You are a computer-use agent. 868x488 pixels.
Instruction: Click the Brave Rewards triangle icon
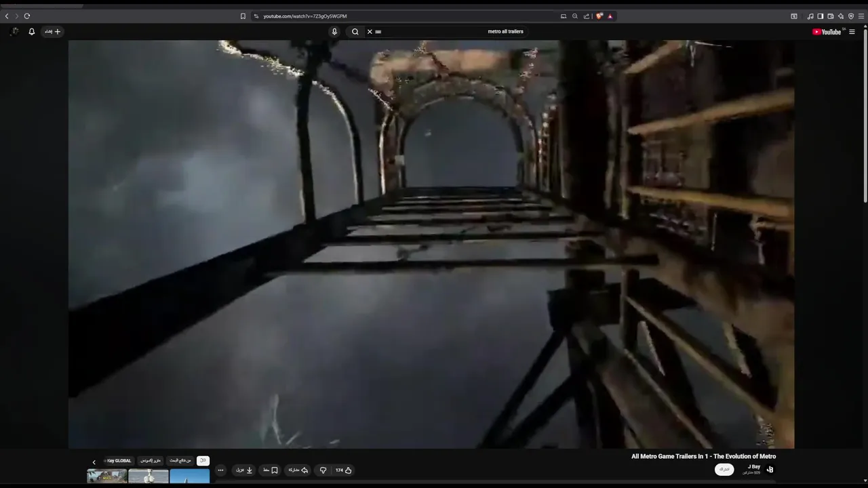point(610,16)
